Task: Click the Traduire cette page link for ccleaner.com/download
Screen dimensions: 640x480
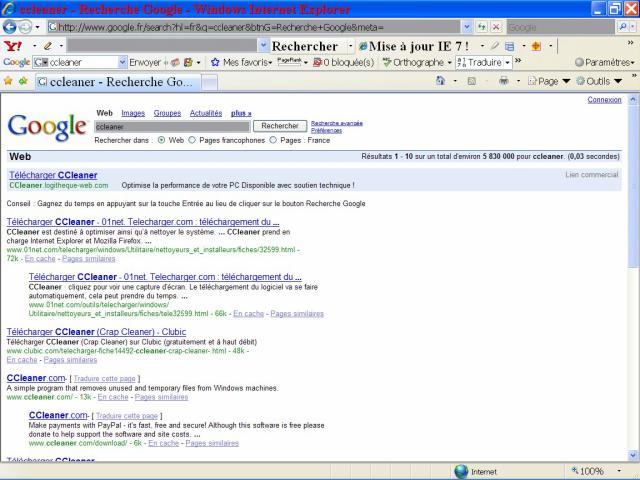Action: 127,416
